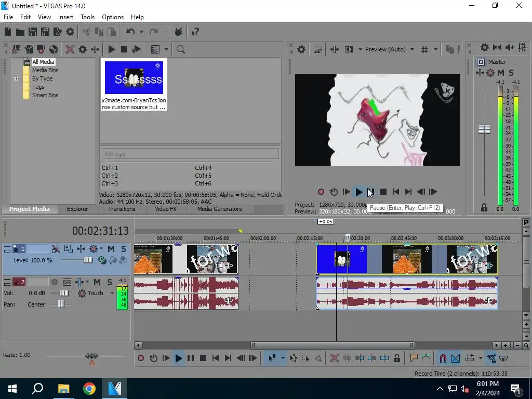532x399 pixels.
Task: Open File Explorer from the taskbar
Action: point(63,389)
